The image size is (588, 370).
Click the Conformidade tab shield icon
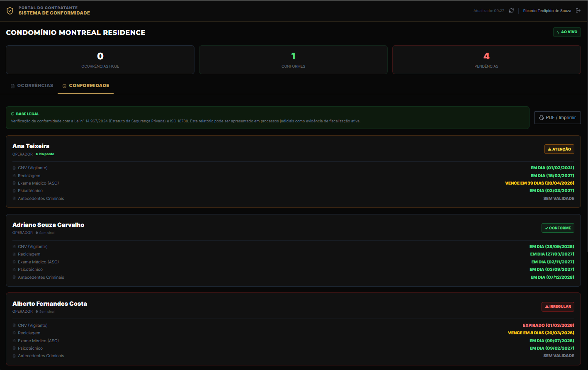tap(64, 86)
